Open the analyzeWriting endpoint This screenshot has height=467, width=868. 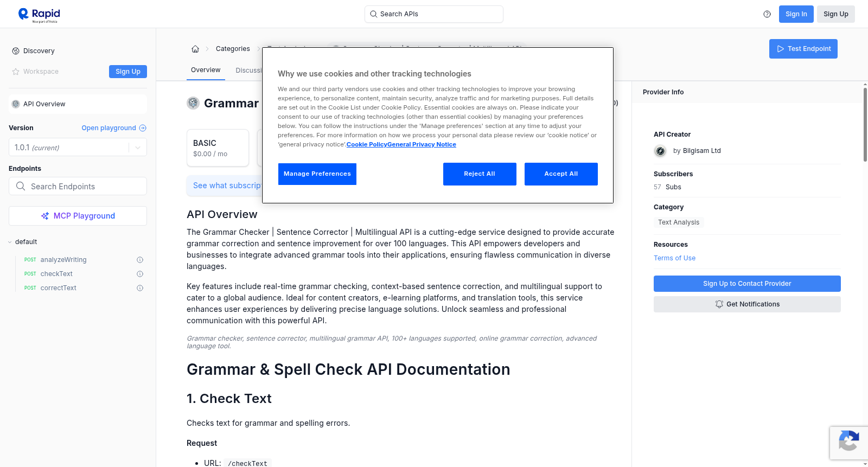[x=63, y=260]
